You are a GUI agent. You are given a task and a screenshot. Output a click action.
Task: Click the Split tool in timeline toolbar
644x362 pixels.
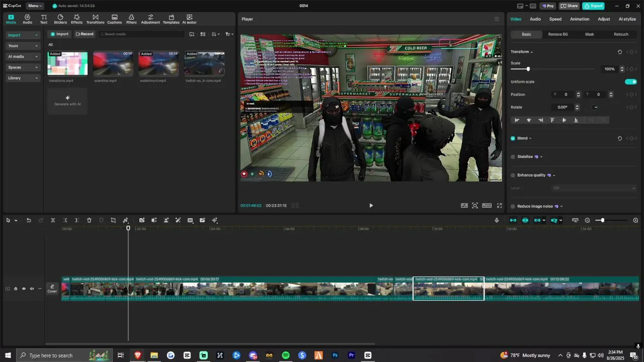click(x=53, y=220)
